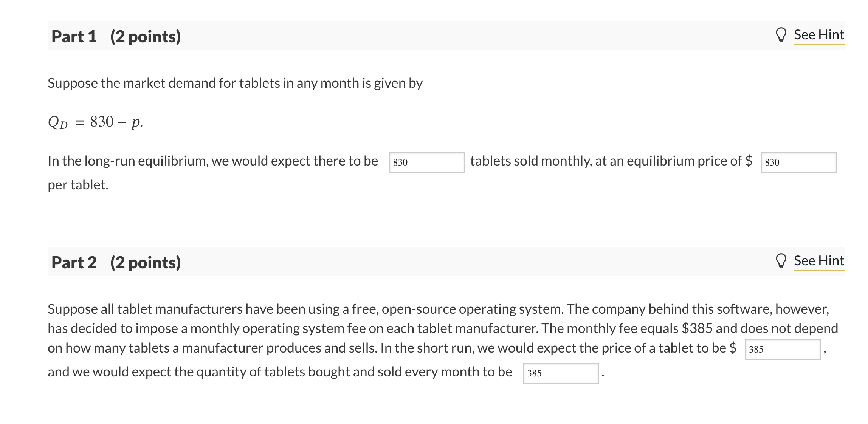Image resolution: width=868 pixels, height=424 pixels.
Task: Click the Part 2 heading title
Action: 74,262
